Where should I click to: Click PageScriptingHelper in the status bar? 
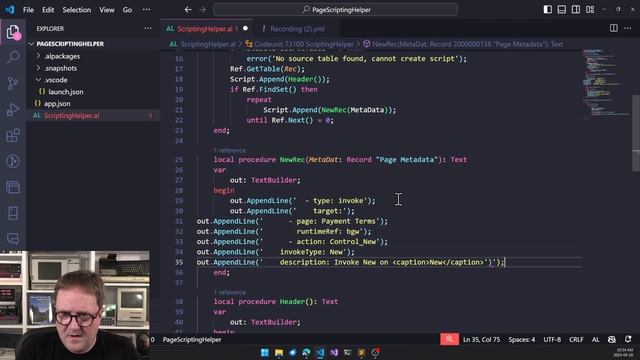point(192,339)
